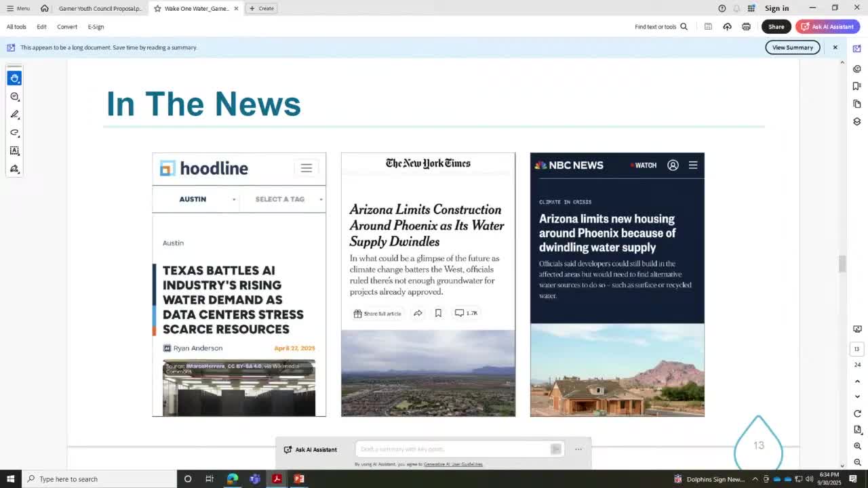Open PowerPoint from the Windows taskbar
The height and width of the screenshot is (488, 868).
point(299,479)
